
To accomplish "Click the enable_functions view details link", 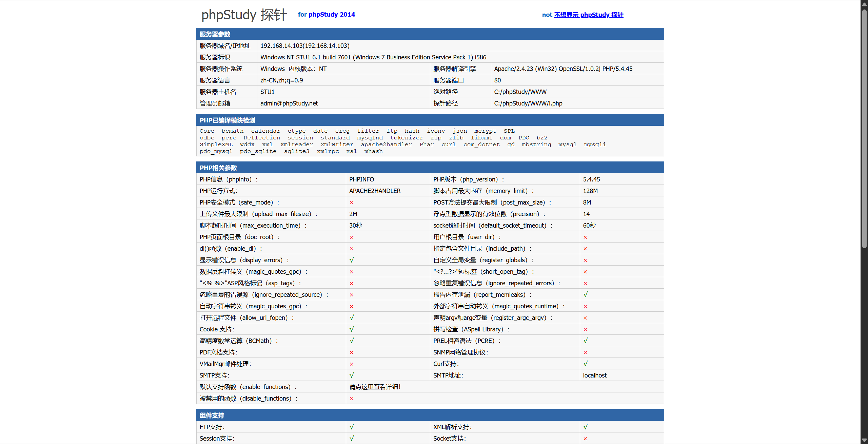I will click(x=375, y=387).
